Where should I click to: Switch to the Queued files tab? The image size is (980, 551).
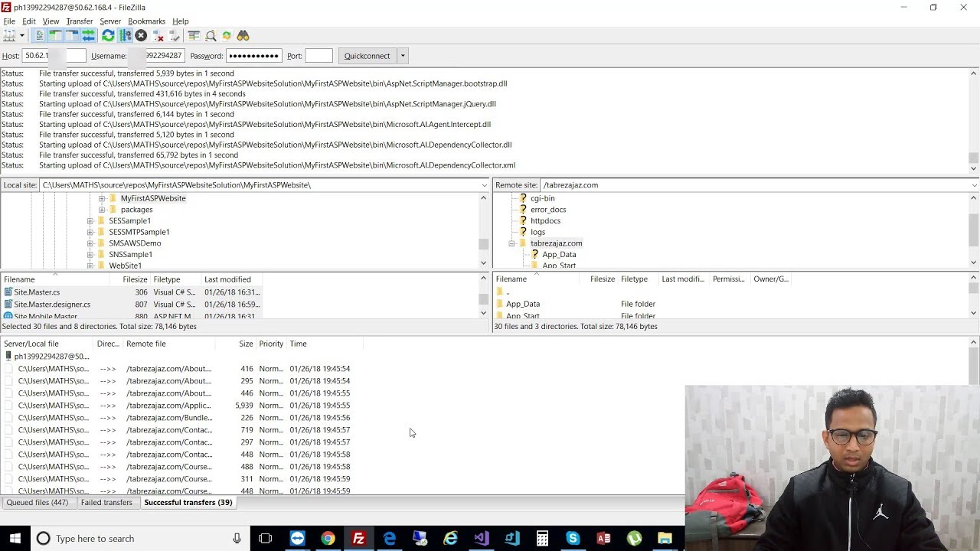click(38, 503)
